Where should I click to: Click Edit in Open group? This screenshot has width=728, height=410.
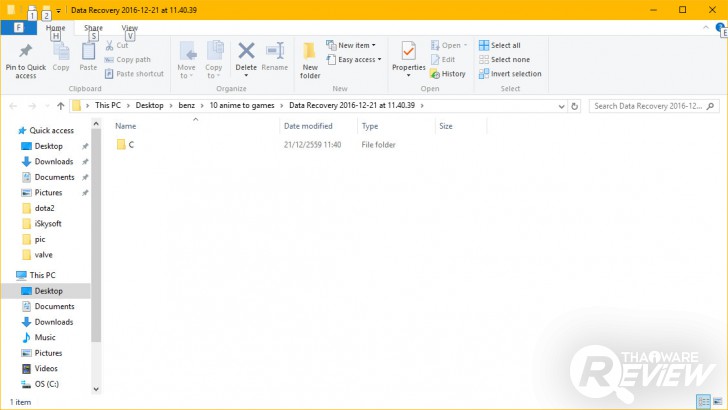coord(443,59)
